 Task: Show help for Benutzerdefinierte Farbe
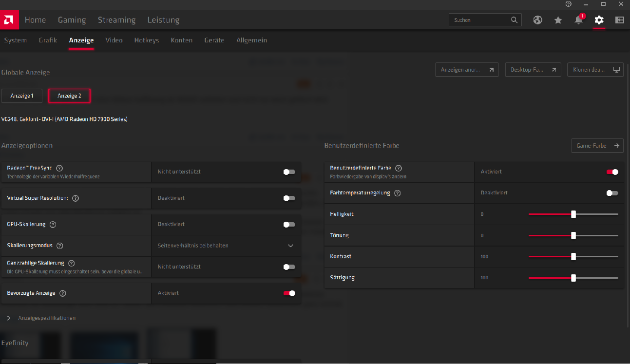coord(399,168)
